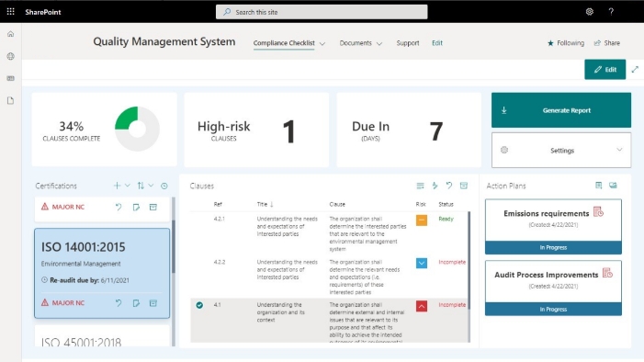Click the Generate Report button
This screenshot has width=644, height=362.
pos(561,110)
